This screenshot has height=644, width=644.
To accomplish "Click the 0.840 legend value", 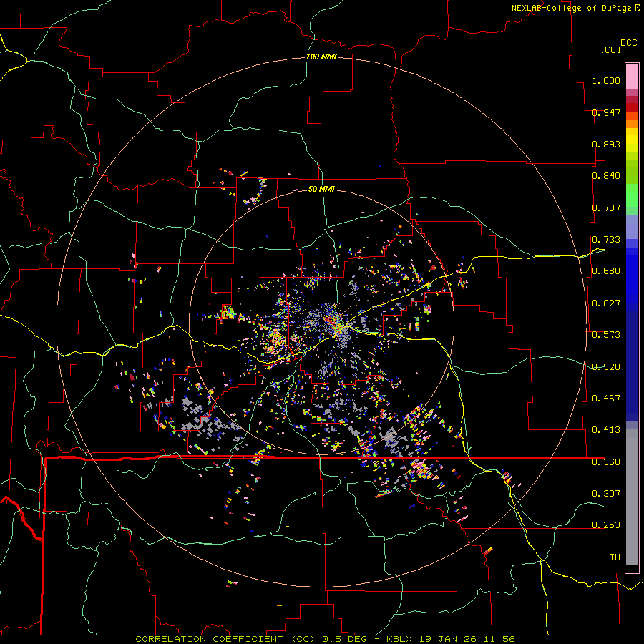I will click(x=606, y=176).
